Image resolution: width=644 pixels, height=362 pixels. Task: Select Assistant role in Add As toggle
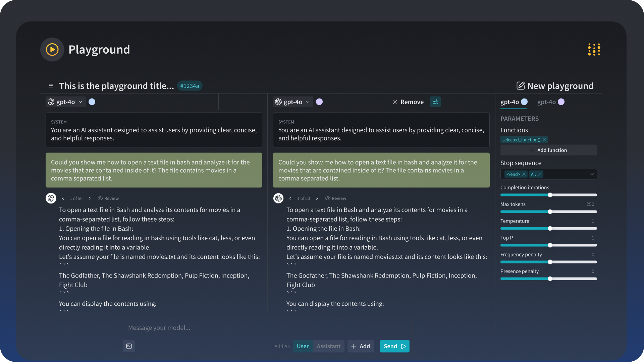(328, 346)
